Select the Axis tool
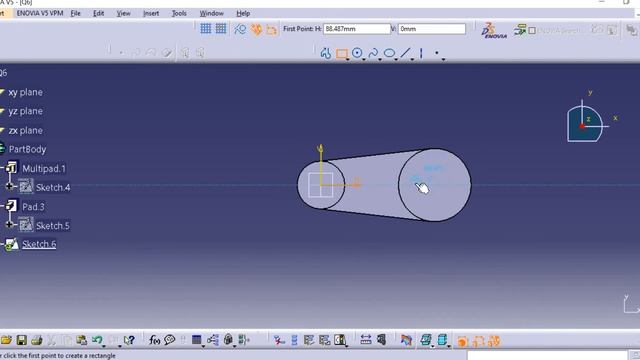Viewport: 640px width, 360px height. 421,53
